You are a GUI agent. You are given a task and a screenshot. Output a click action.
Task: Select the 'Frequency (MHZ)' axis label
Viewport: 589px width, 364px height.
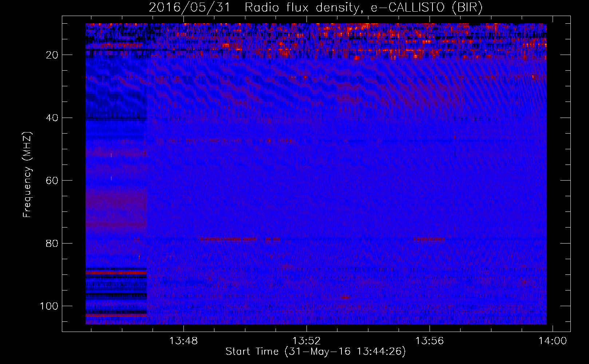click(x=28, y=174)
